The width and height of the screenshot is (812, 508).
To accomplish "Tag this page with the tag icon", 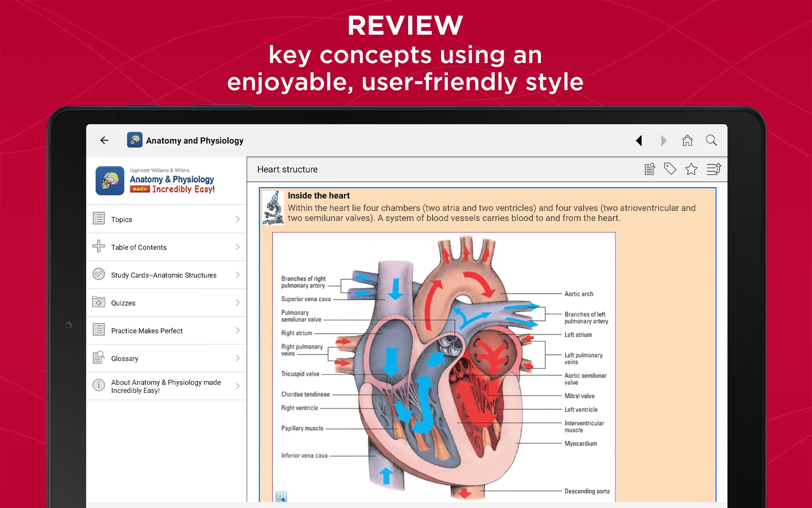I will click(670, 169).
